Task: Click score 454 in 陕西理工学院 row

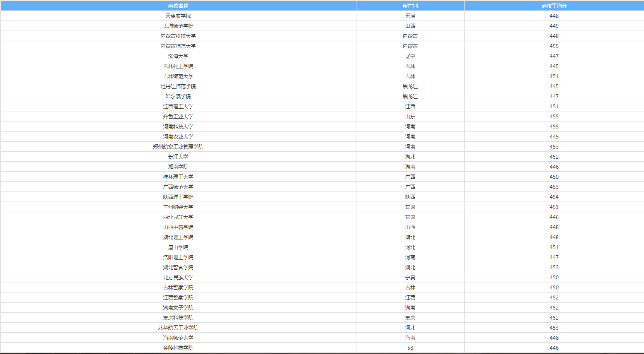Action: [x=554, y=197]
